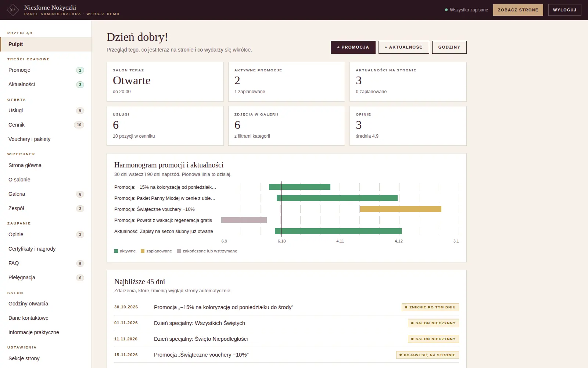Open the Pielęgnacja section

point(46,277)
